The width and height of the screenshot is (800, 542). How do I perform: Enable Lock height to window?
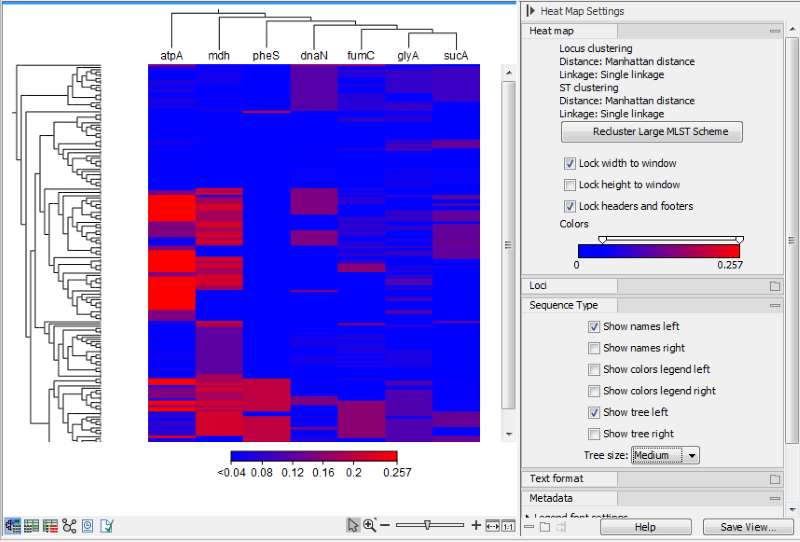tap(570, 185)
